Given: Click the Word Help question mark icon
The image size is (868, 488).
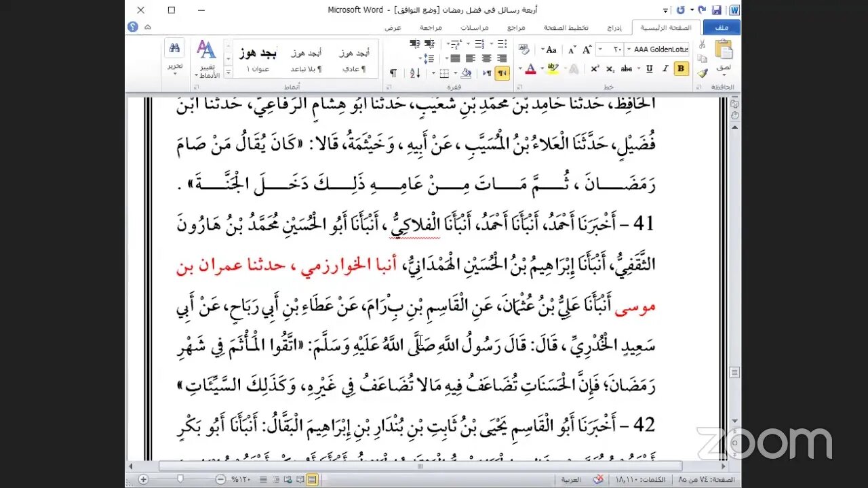Looking at the screenshot, I should pos(133,27).
